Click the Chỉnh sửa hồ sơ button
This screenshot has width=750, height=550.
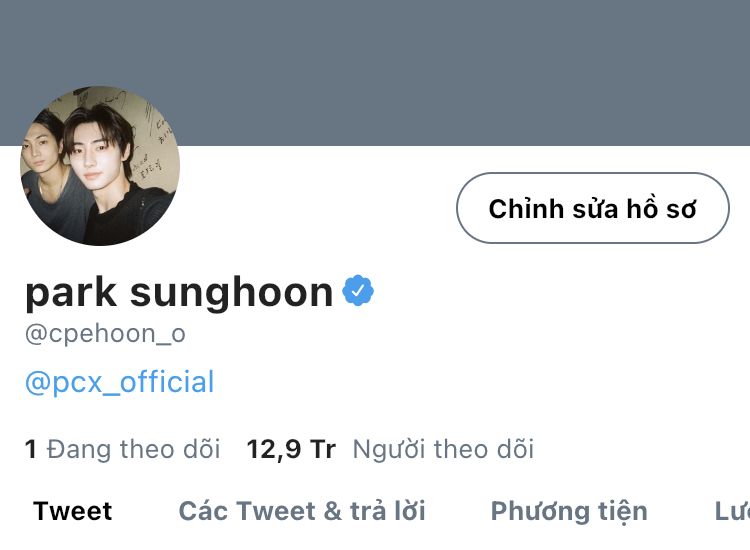(593, 208)
